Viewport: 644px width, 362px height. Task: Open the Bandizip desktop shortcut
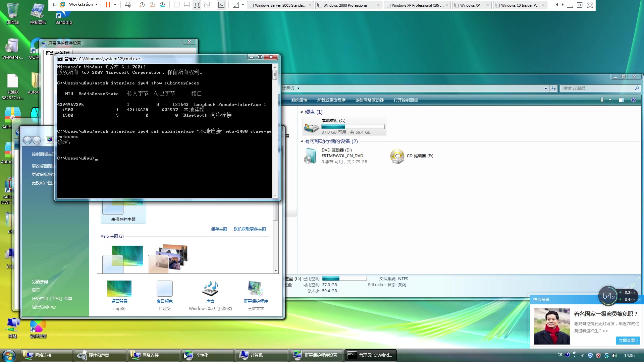(63, 17)
